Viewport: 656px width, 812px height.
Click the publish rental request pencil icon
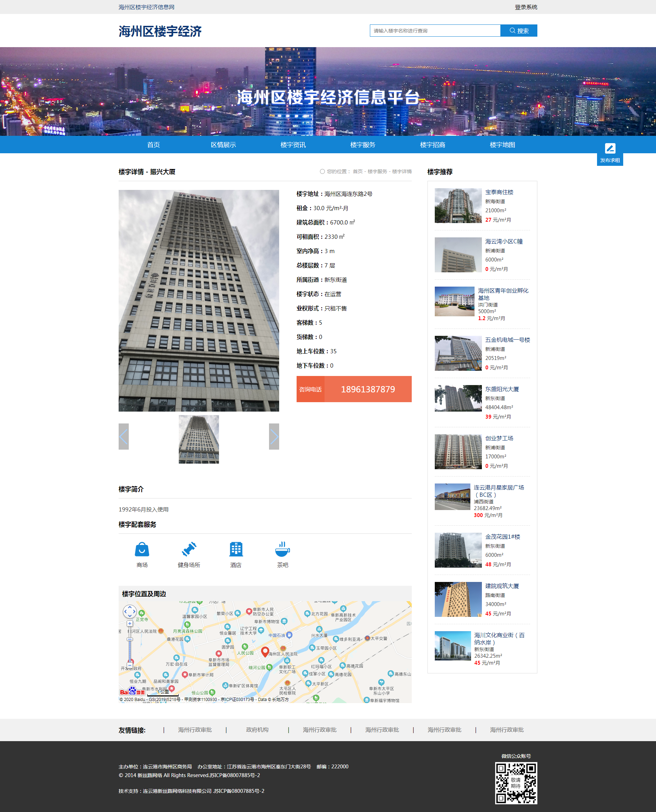click(610, 148)
